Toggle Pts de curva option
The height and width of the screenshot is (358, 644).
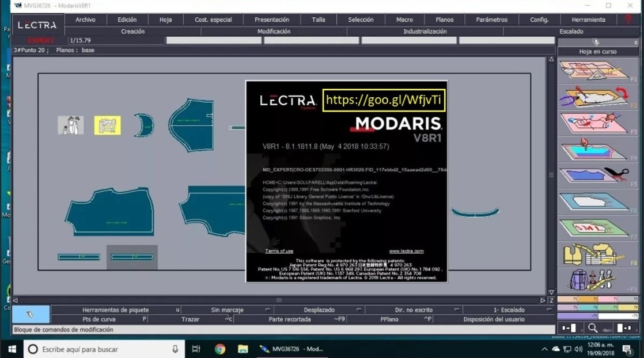(x=99, y=319)
